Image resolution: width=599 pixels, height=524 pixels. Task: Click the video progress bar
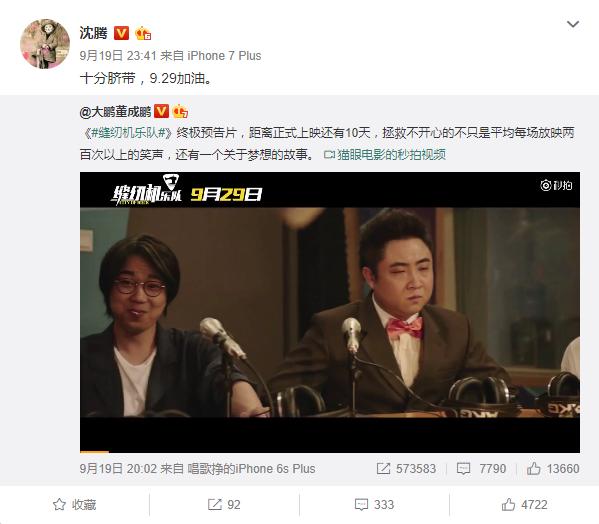(x=330, y=452)
